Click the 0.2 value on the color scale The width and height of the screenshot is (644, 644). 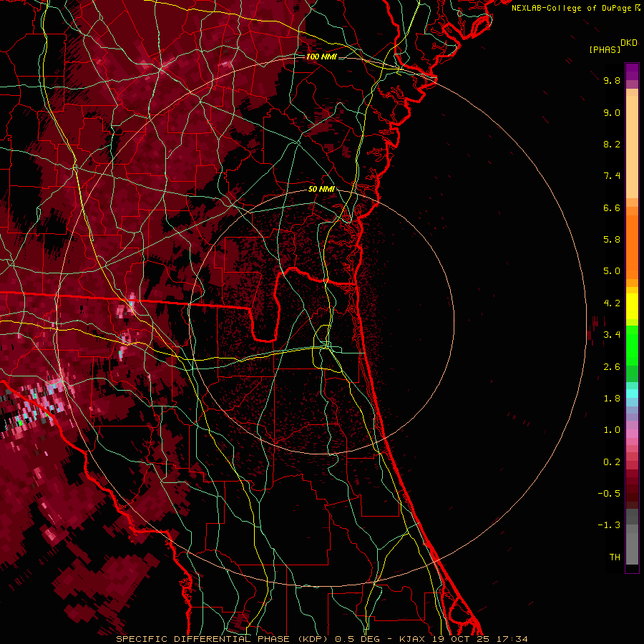[612, 462]
